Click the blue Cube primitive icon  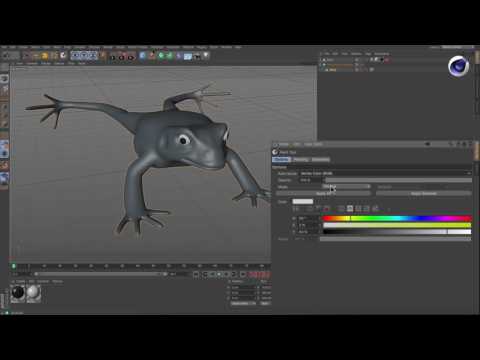(143, 56)
